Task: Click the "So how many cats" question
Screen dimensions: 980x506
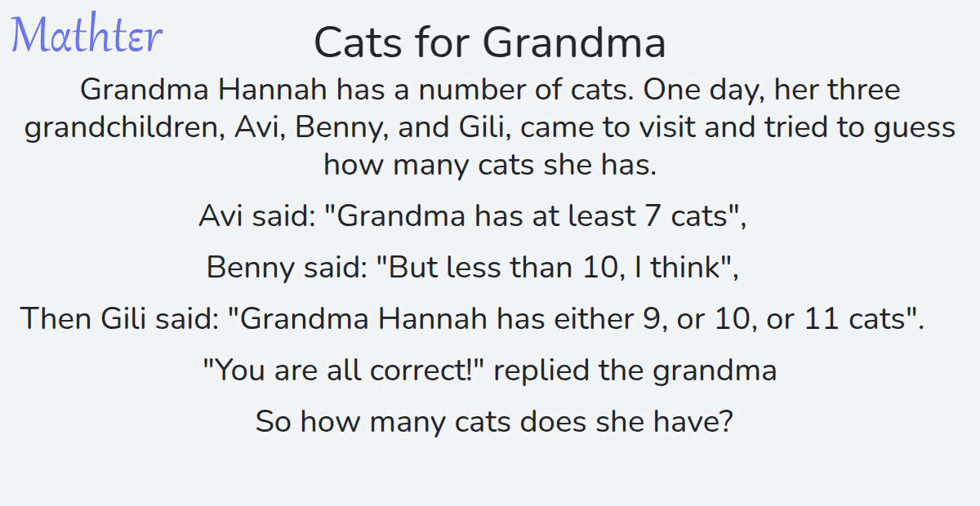Action: 492,422
